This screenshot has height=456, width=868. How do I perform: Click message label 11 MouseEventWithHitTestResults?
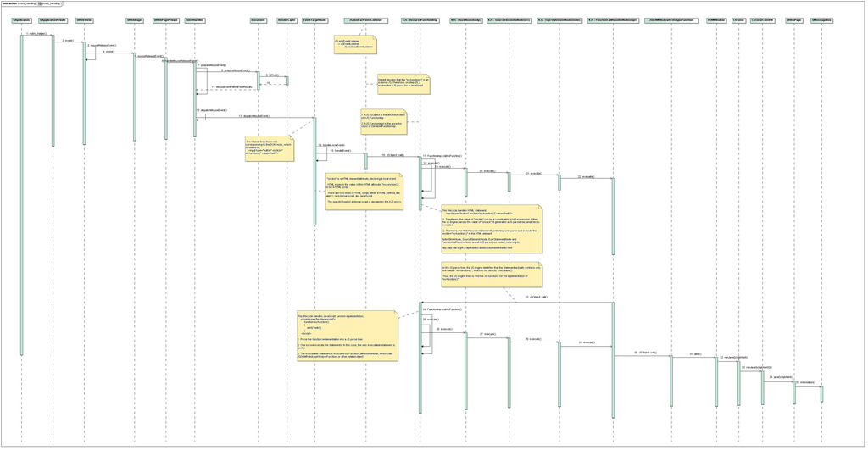point(231,87)
